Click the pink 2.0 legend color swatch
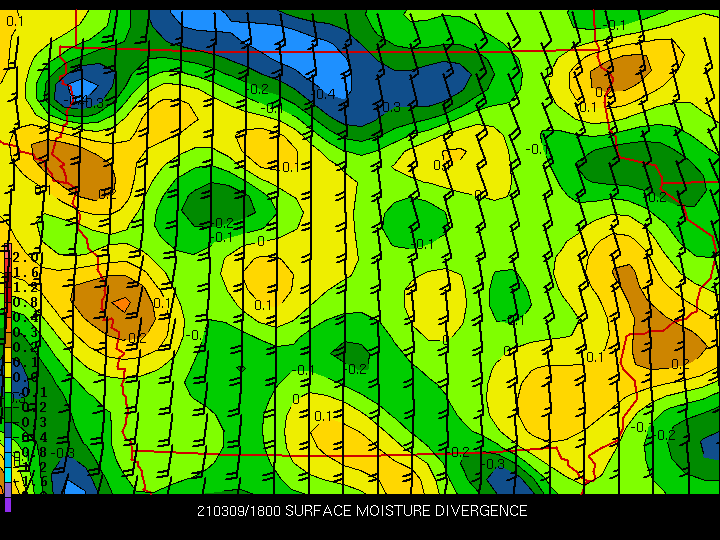Screen dimensions: 720x540 [x=8, y=250]
